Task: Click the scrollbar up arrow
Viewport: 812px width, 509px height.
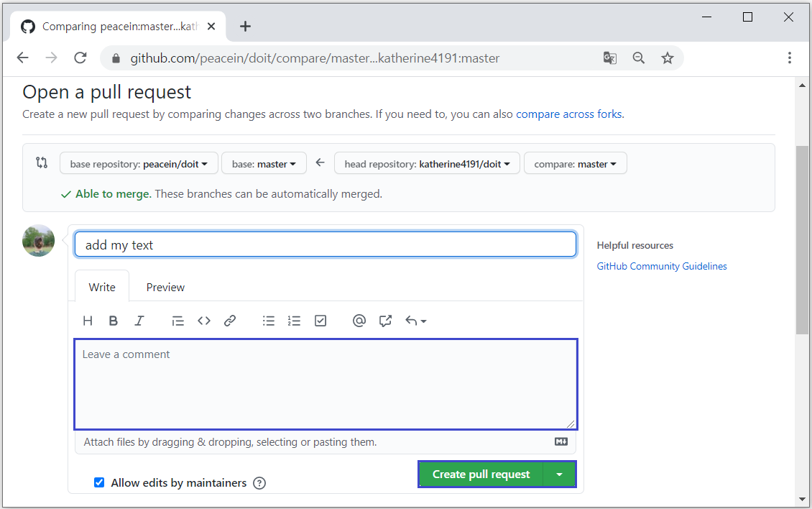Action: click(802, 85)
